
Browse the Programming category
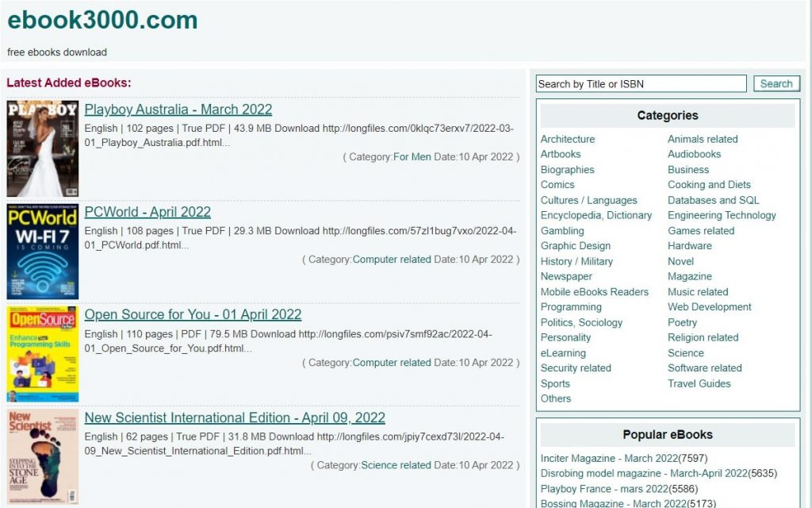[571, 307]
